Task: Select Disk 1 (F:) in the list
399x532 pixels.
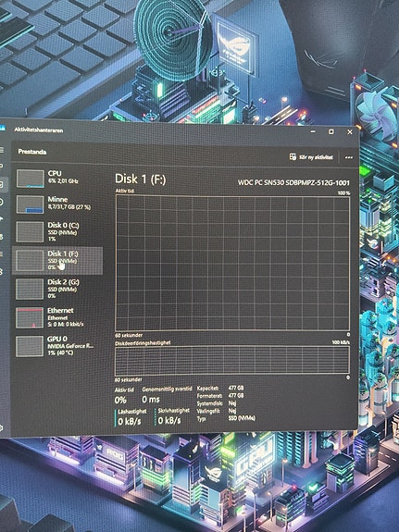Action: coord(57,261)
